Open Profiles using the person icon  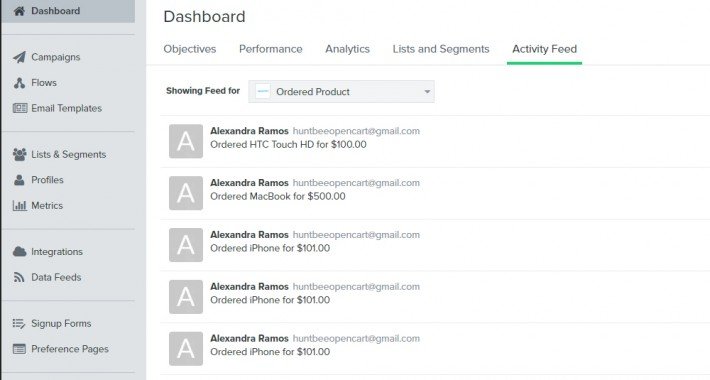point(19,180)
